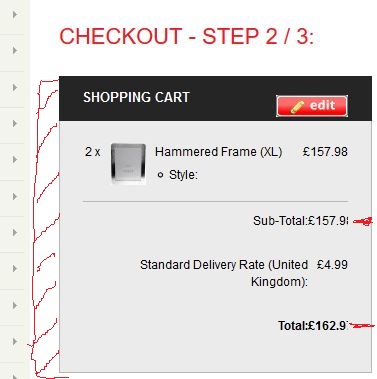Click the ninth sidebar arrow from top
The height and width of the screenshot is (379, 377).
click(15, 305)
